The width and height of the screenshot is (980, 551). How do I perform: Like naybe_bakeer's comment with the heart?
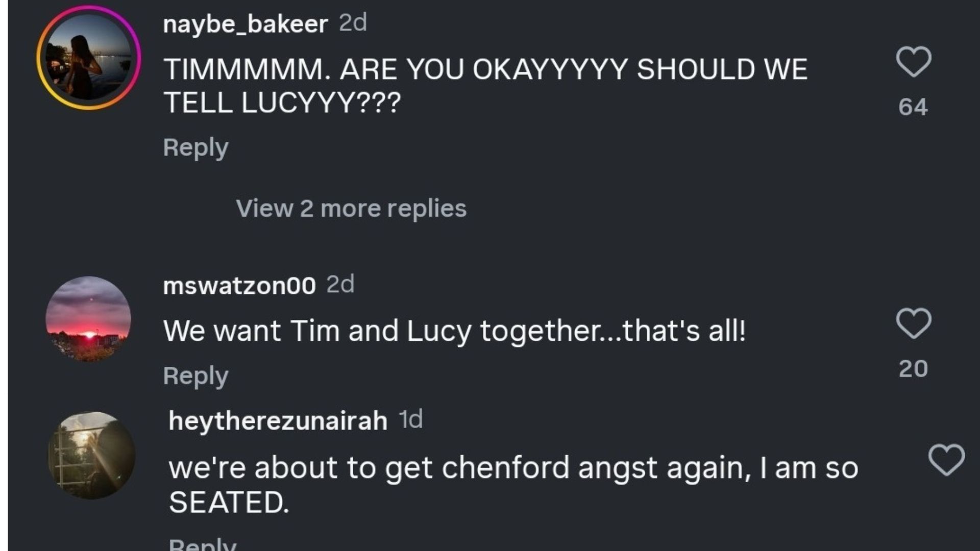click(x=914, y=62)
